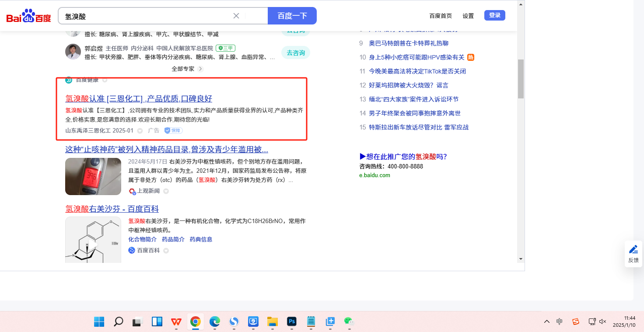The width and height of the screenshot is (644, 332).
Task: Open the 氢溴酸右美沙芬 - 百度百科 link
Action: 112,209
